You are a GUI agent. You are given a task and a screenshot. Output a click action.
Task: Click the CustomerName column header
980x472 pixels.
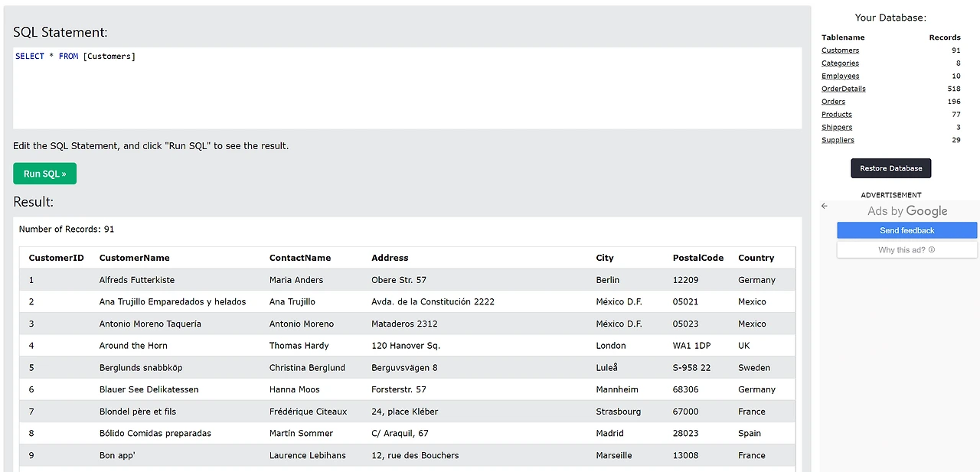[135, 258]
